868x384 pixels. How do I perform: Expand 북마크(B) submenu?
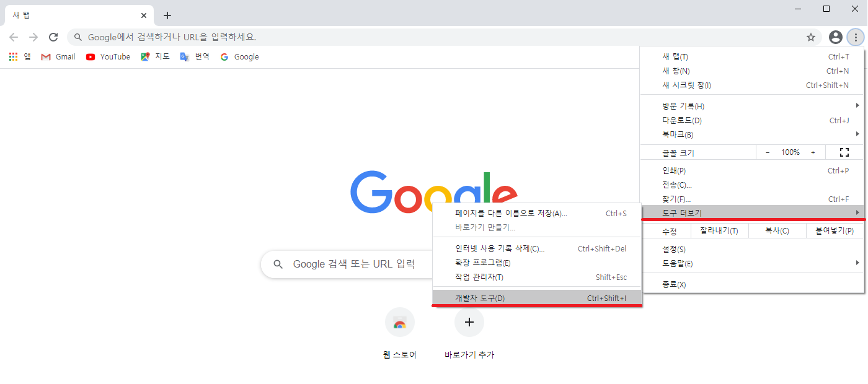(x=753, y=135)
